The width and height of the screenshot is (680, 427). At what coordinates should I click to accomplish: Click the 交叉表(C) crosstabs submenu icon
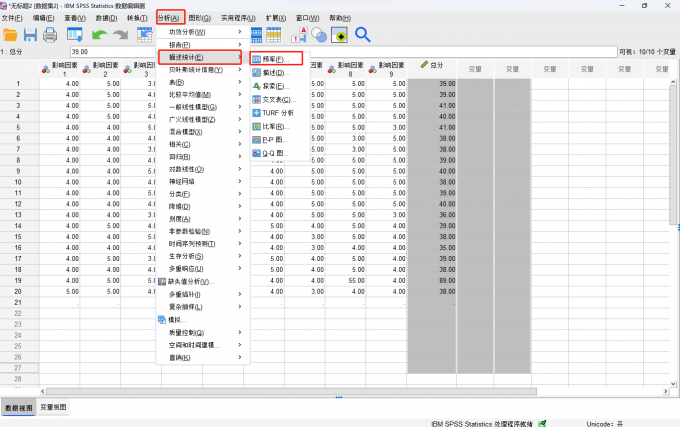coord(256,100)
